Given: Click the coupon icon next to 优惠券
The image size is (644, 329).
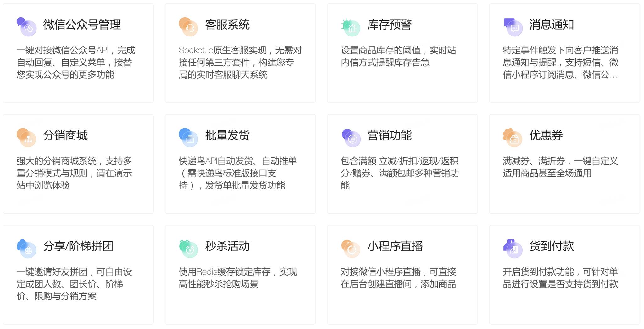Looking at the screenshot, I should (x=513, y=137).
